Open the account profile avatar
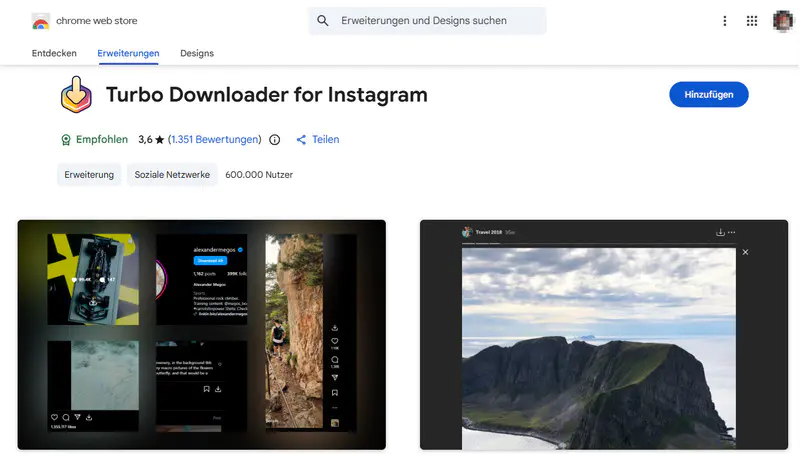The height and width of the screenshot is (457, 800). coord(783,21)
